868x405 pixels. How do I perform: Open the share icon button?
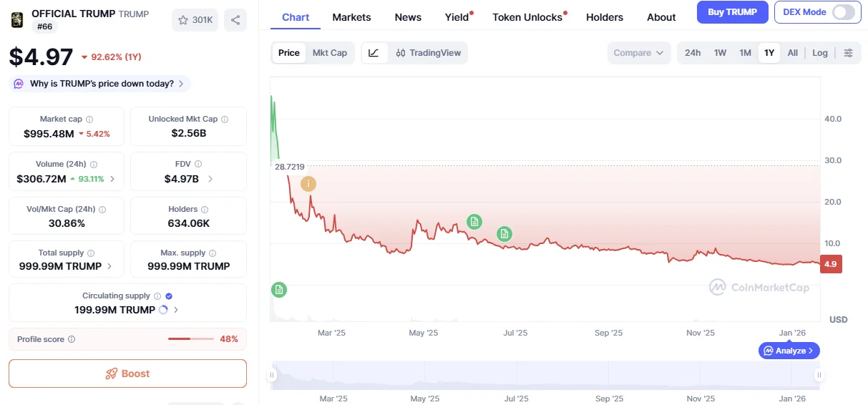(235, 20)
